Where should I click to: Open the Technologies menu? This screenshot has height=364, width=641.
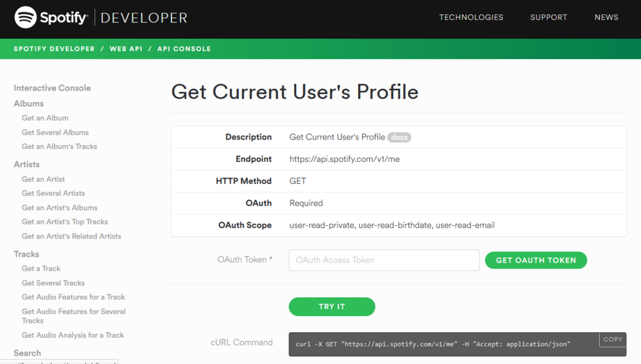coord(471,17)
